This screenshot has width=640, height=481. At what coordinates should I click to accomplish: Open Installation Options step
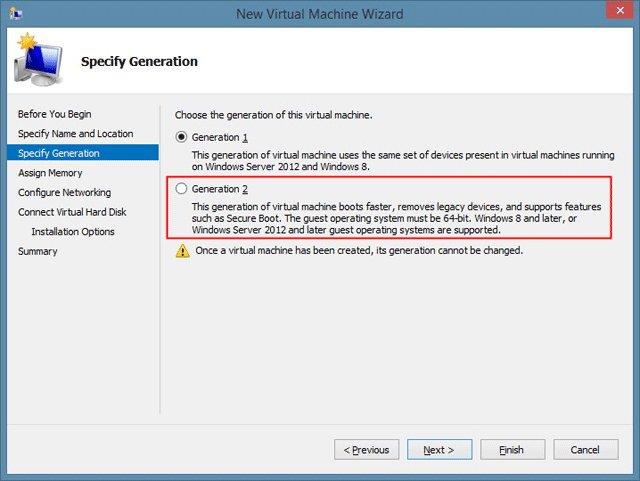pos(73,232)
